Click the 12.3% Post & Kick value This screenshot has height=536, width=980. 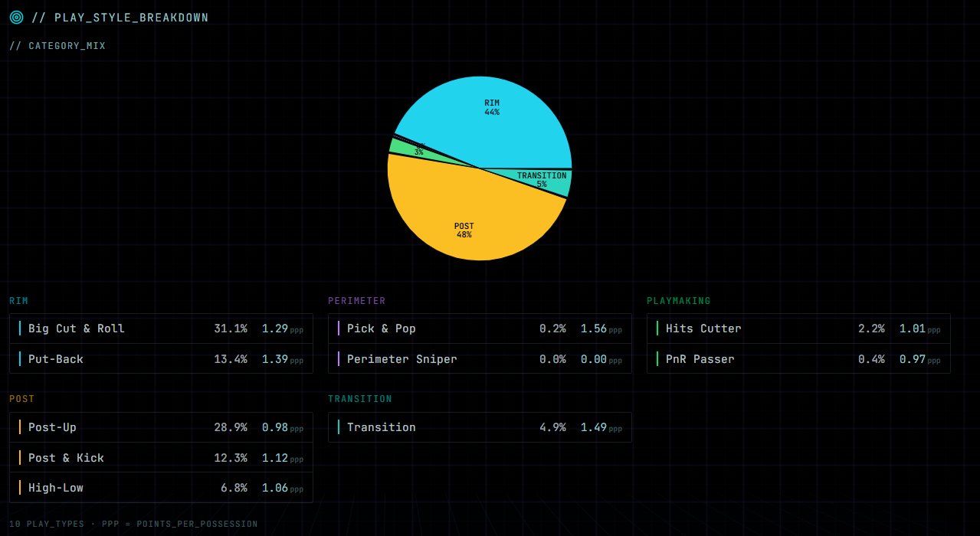coord(231,458)
